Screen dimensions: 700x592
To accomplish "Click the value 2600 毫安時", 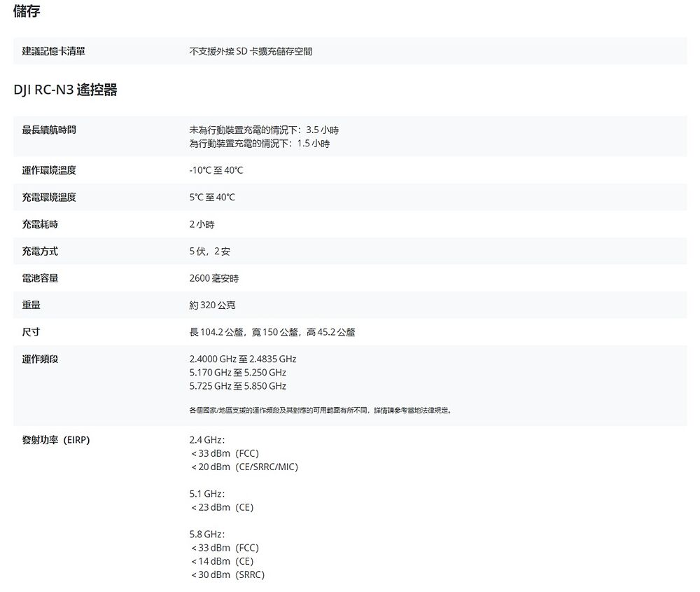I will [x=213, y=278].
